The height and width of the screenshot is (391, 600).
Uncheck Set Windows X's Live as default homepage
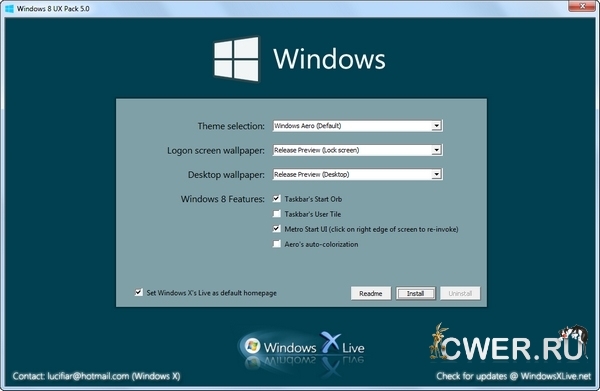pyautogui.click(x=139, y=292)
